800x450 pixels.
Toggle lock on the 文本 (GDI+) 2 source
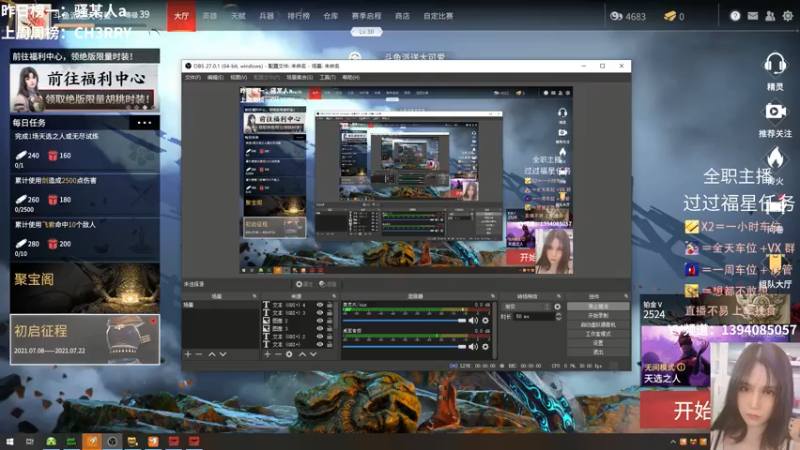tap(330, 337)
